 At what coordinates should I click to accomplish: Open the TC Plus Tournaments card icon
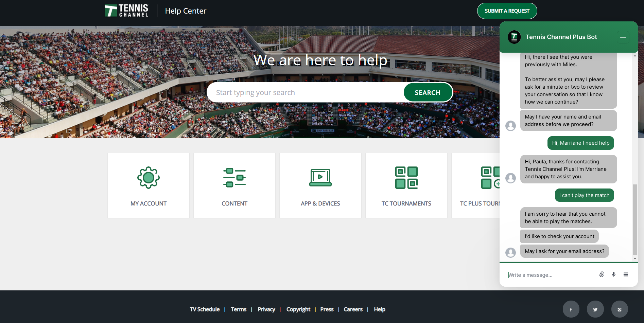point(490,178)
